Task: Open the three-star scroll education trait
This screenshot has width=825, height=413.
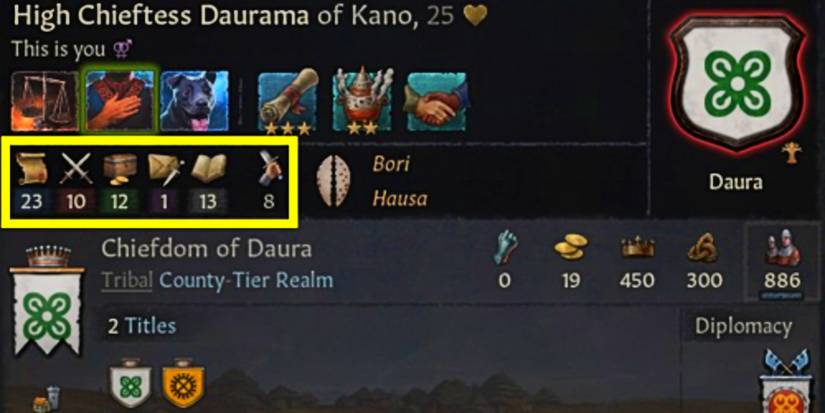Action: coord(287,100)
